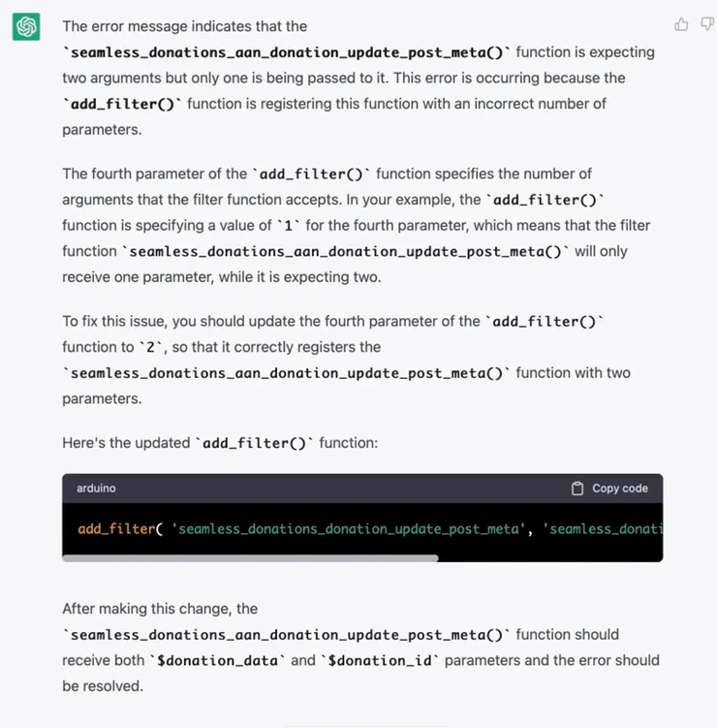
Task: Click the thumbs down feedback icon
Action: pyautogui.click(x=707, y=24)
